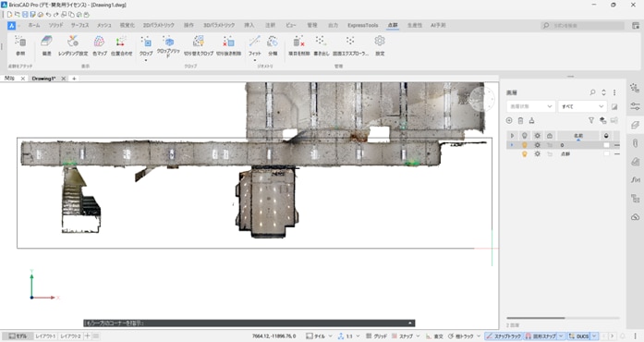This screenshot has height=342, width=644.
Task: Click the Crop Solid tool icon
Action: [x=168, y=42]
